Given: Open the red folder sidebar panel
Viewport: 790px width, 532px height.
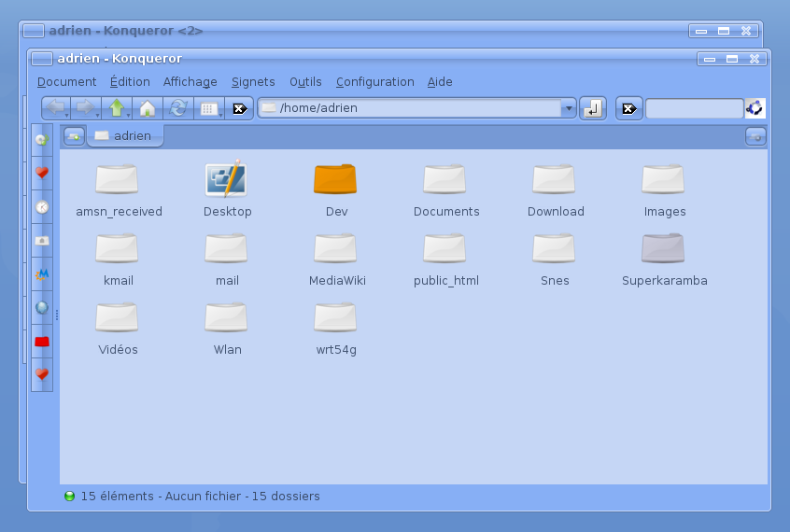Looking at the screenshot, I should 42,342.
